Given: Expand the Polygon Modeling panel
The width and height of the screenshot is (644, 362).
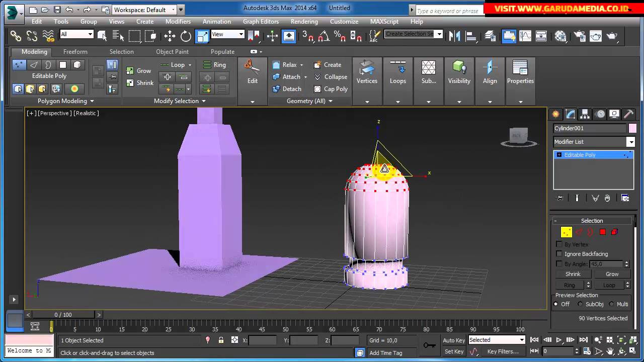Looking at the screenshot, I should [x=65, y=101].
